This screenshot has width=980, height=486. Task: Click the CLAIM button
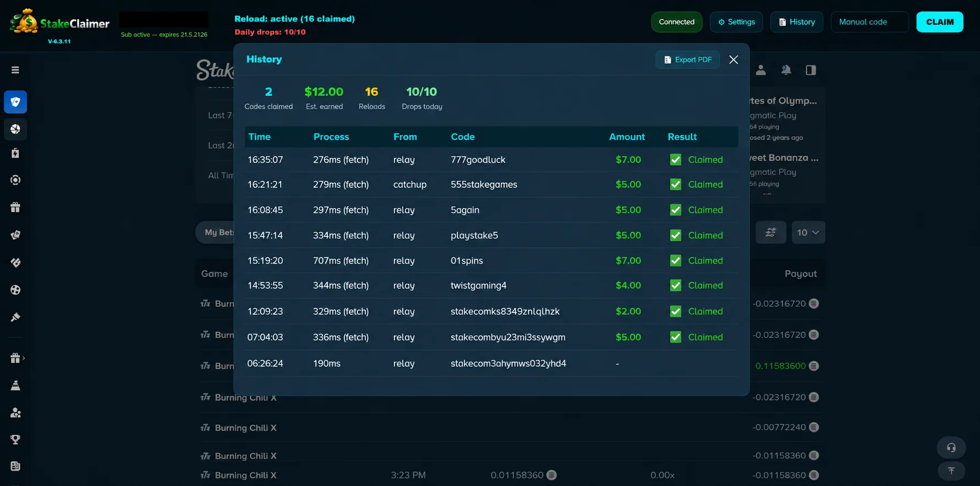940,22
